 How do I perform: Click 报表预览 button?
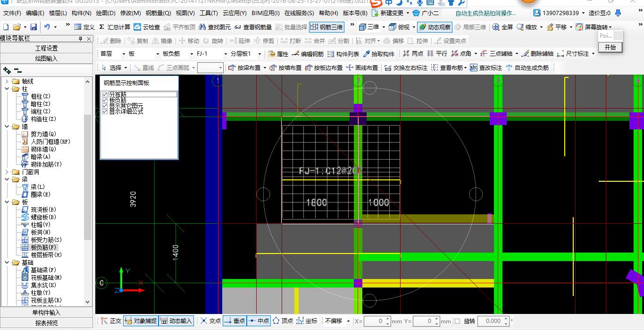(46, 323)
